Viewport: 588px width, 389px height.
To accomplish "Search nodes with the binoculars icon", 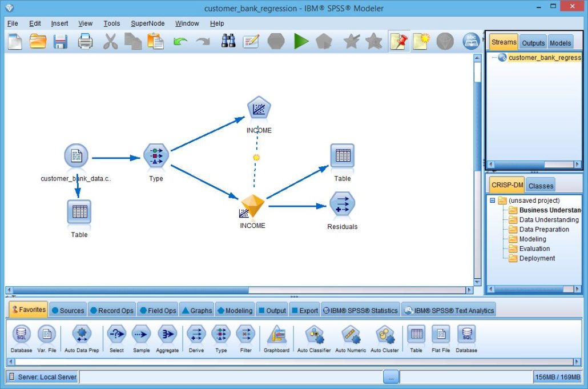I will [228, 41].
